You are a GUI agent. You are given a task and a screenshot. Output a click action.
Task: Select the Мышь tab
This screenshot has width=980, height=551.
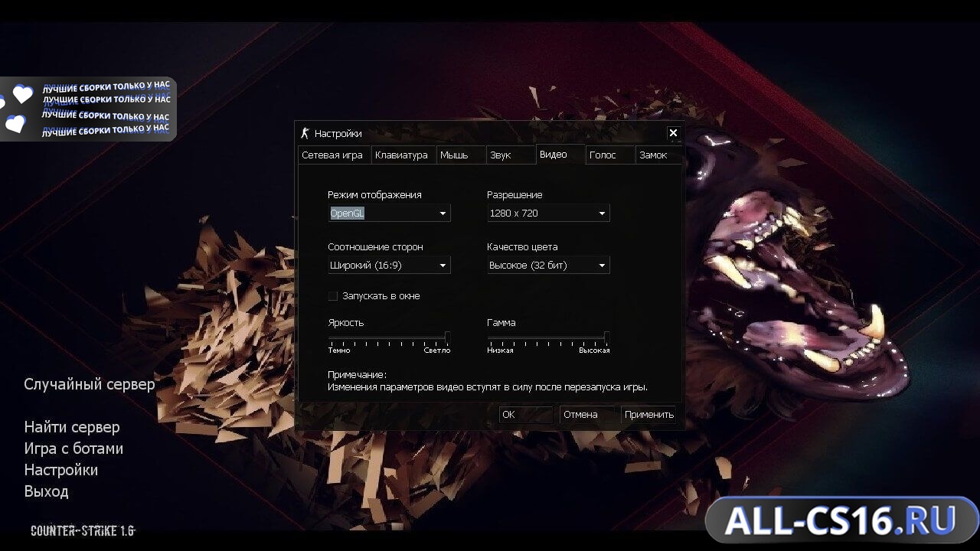pos(461,155)
